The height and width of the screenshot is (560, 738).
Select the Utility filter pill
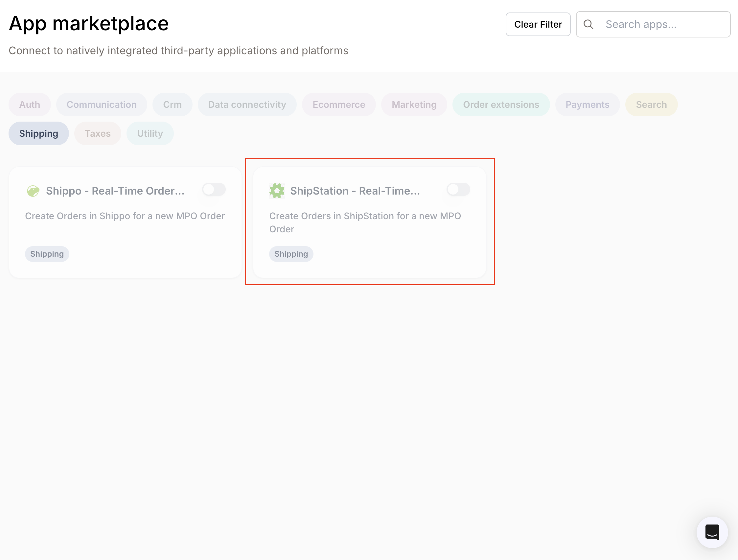pos(150,133)
